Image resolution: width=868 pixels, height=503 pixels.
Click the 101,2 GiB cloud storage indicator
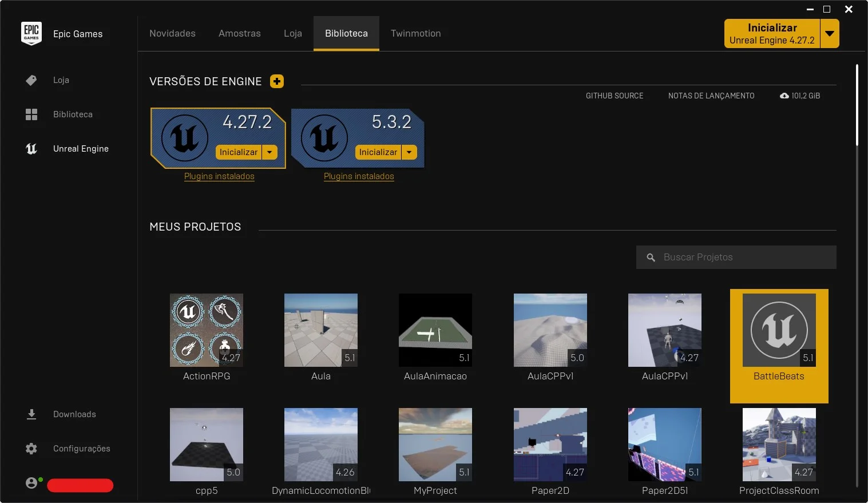point(800,96)
